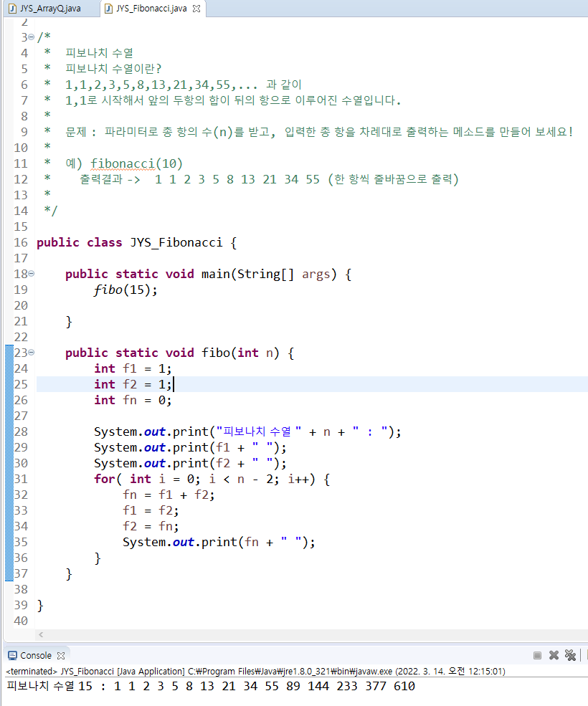The image size is (588, 706).
Task: Click line number 15 in the gutter
Action: (x=21, y=226)
